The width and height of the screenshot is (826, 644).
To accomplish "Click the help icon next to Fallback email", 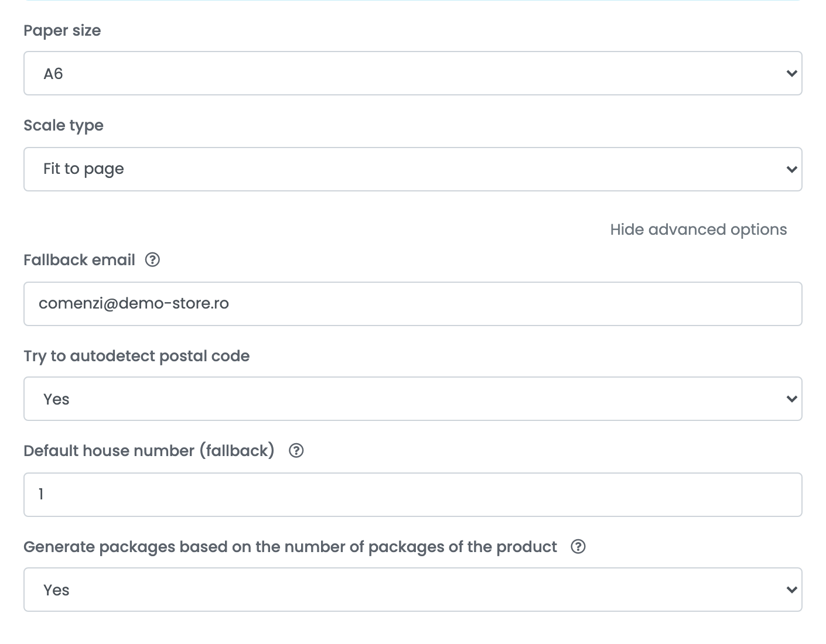I will [x=152, y=260].
